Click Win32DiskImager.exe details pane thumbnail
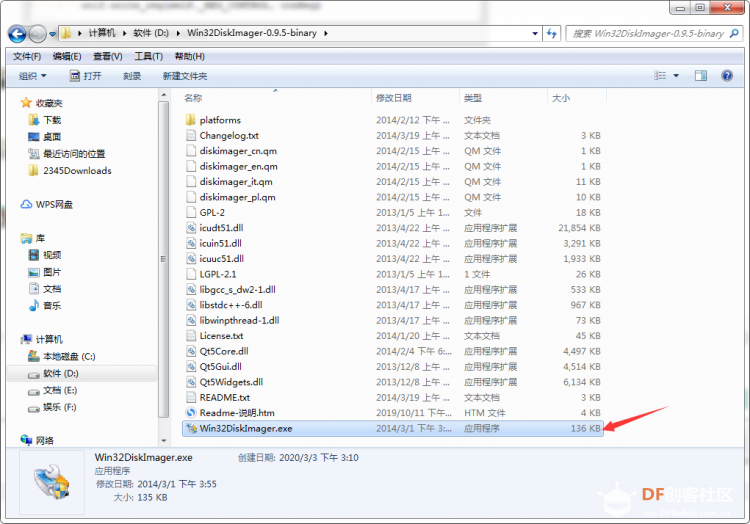Screen dimensions: 750x524 [52, 482]
